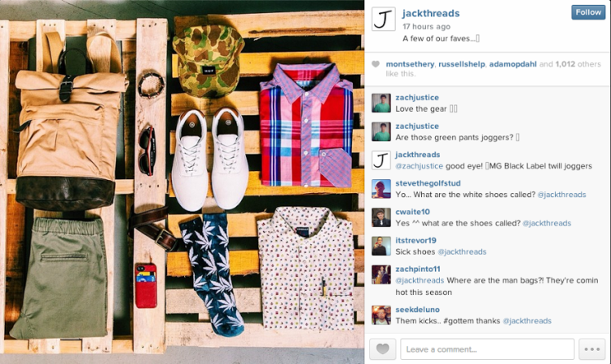
Task: Click inside the 'Leave a comment...' field
Action: point(487,349)
